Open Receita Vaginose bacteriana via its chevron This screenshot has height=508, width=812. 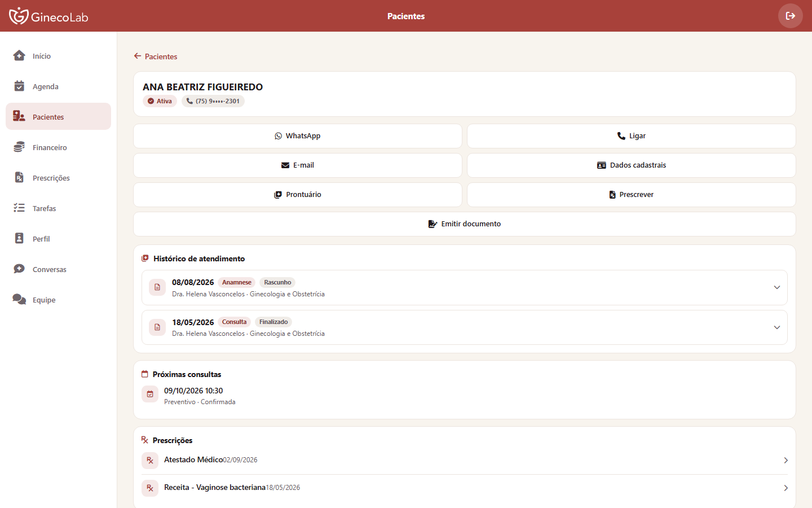(x=786, y=488)
